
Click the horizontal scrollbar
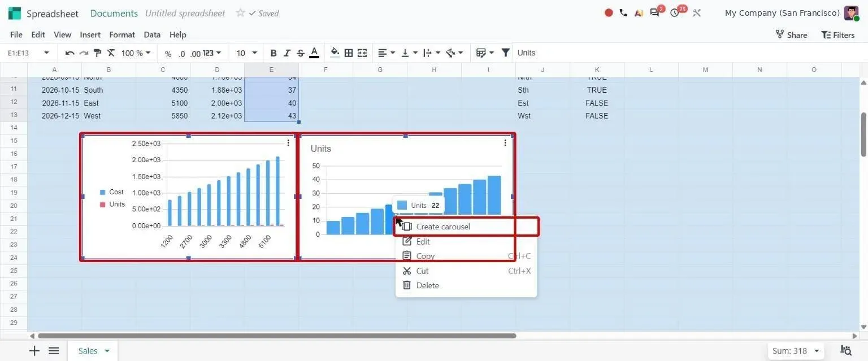[x=277, y=336]
